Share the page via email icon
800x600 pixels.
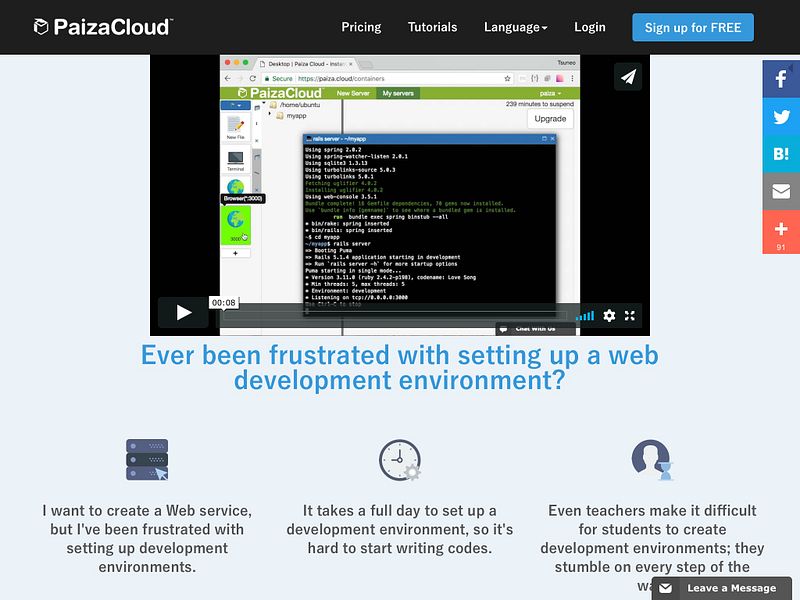[x=781, y=192]
